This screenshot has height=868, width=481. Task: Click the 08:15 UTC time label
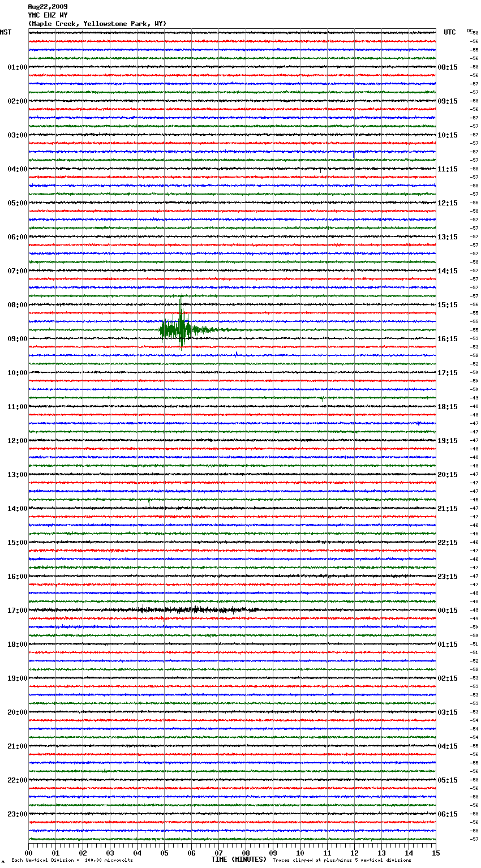tap(448, 67)
